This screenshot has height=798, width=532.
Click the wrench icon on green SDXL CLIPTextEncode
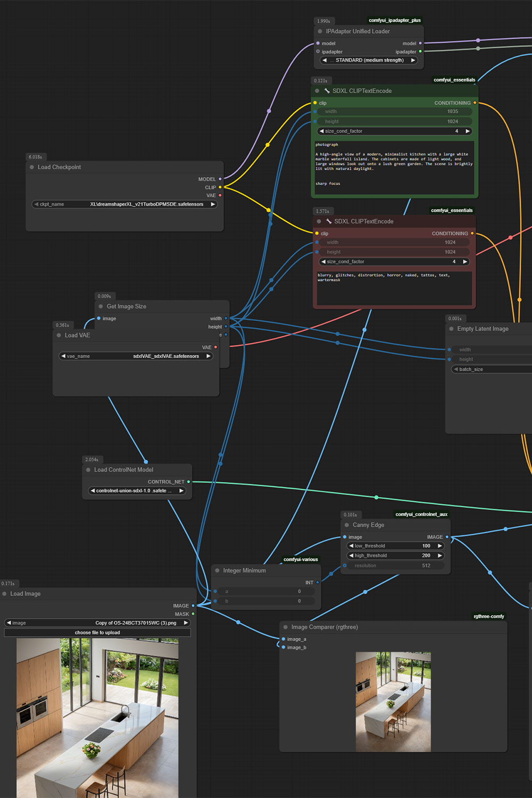coord(327,91)
